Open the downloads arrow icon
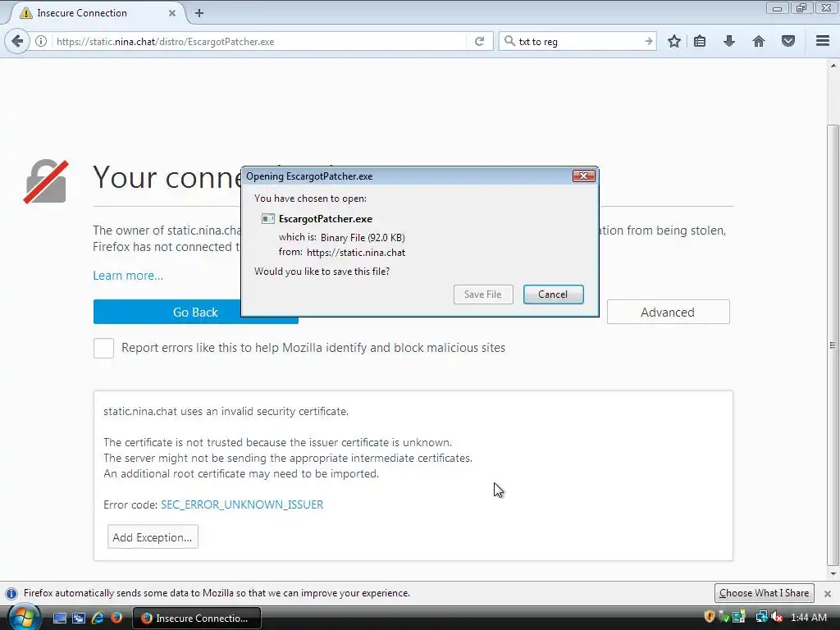 [729, 41]
